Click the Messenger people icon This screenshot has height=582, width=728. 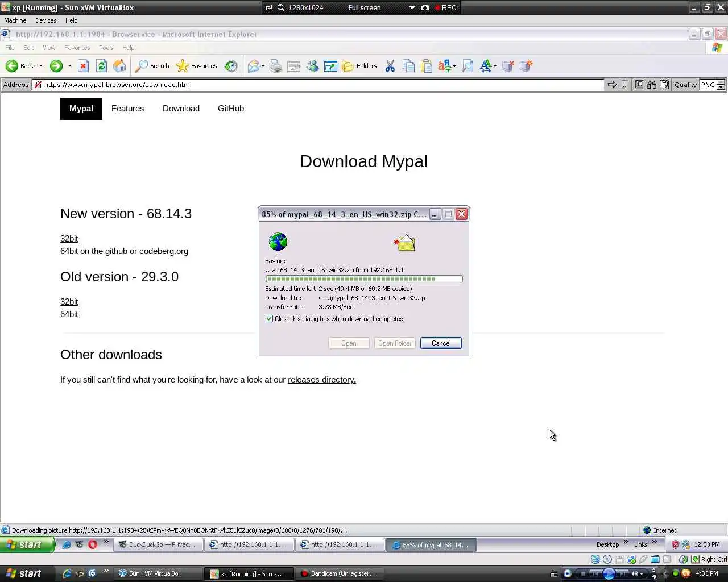[x=312, y=66]
